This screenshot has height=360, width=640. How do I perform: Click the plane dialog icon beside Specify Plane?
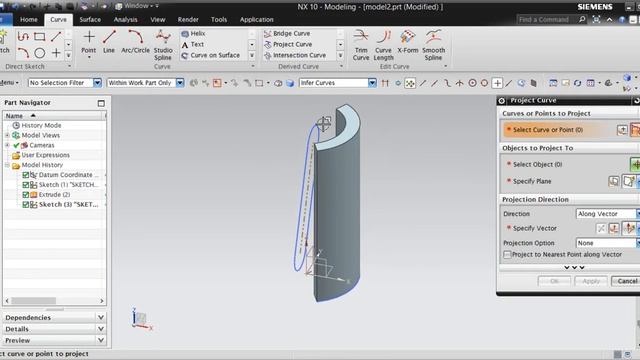(x=613, y=181)
